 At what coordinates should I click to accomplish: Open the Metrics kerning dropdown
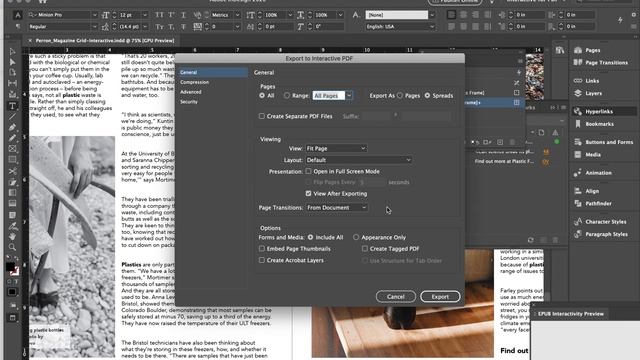tap(238, 15)
